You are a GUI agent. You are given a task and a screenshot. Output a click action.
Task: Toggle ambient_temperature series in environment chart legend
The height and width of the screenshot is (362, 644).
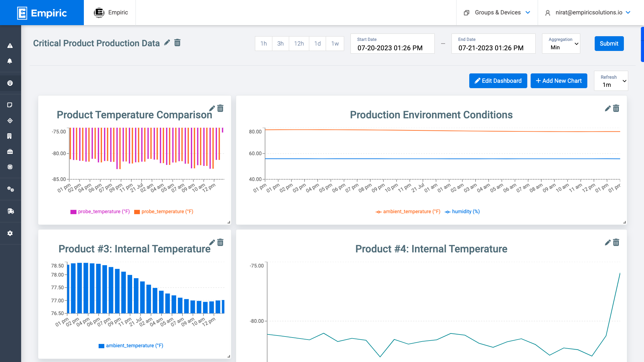408,212
